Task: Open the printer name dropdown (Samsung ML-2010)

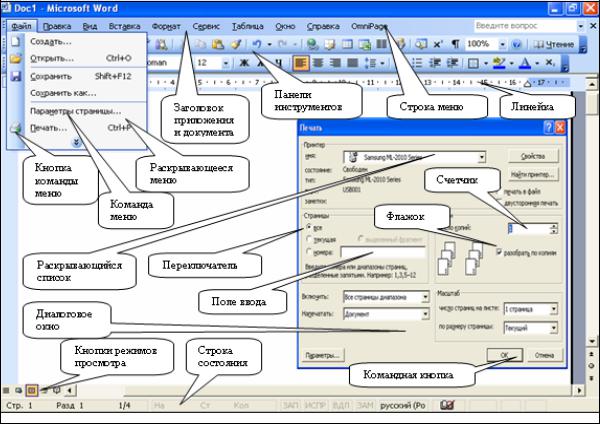Action: (x=481, y=157)
